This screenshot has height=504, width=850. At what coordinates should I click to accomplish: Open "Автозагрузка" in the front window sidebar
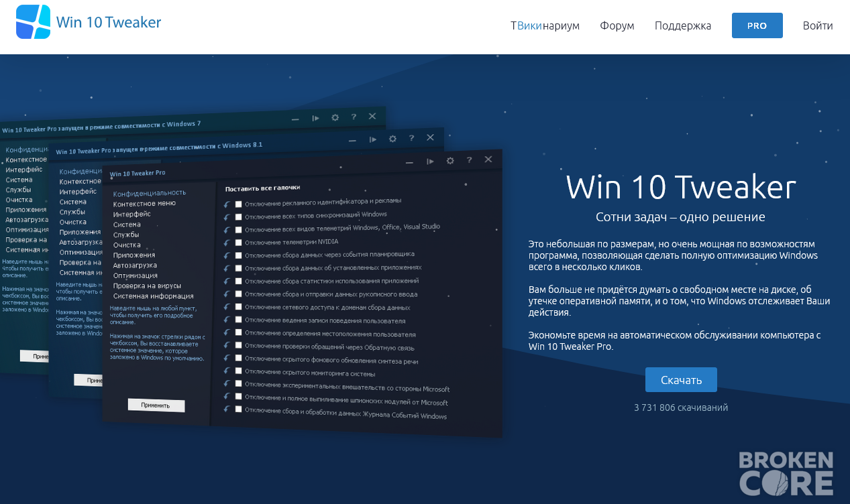(x=135, y=265)
